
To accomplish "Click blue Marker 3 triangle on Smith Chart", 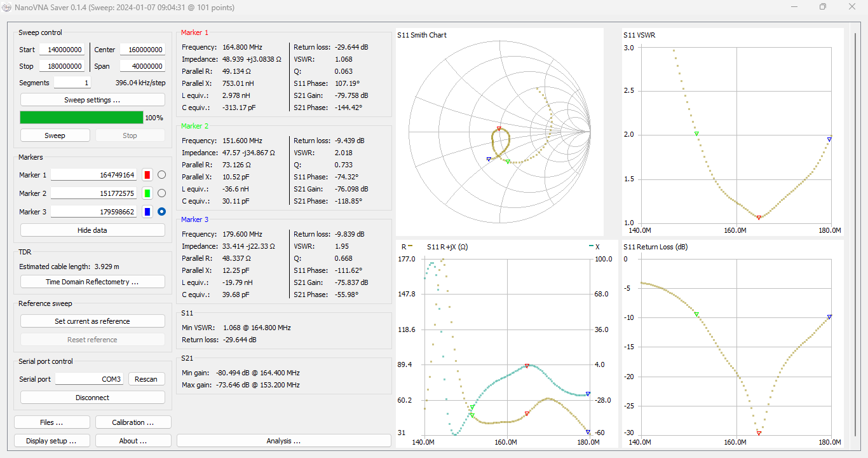I will [x=489, y=159].
